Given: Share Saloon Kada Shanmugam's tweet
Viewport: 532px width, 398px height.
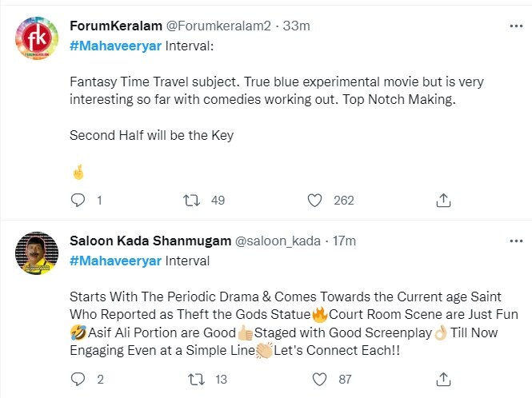Looking at the screenshot, I should tap(442, 379).
